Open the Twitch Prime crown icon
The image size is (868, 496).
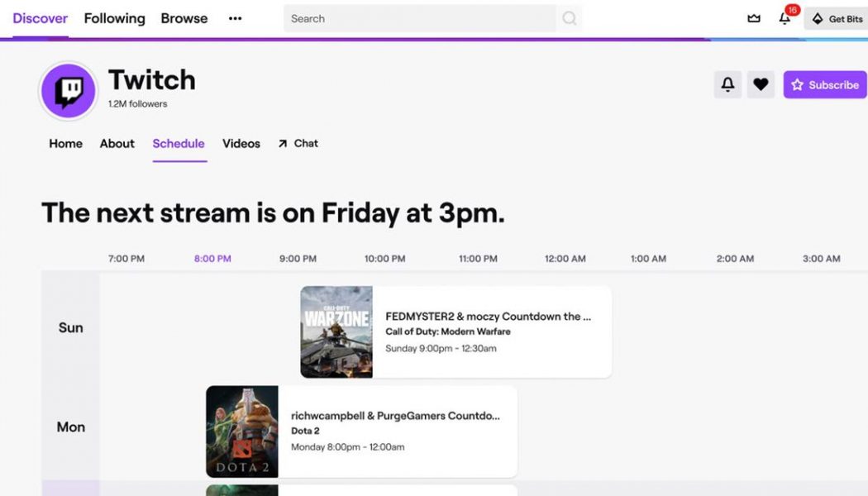pyautogui.click(x=753, y=17)
